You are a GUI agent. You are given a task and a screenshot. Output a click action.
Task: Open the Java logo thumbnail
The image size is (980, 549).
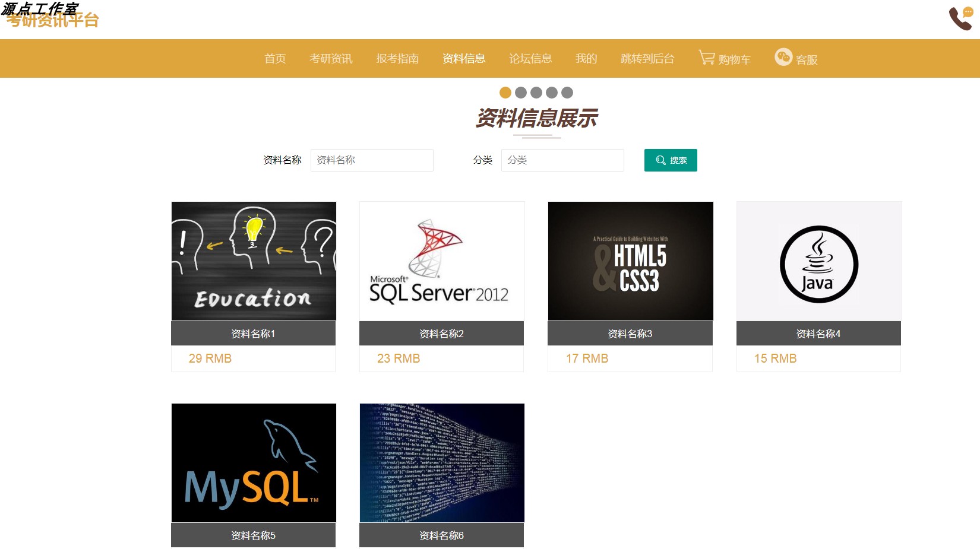pyautogui.click(x=819, y=261)
